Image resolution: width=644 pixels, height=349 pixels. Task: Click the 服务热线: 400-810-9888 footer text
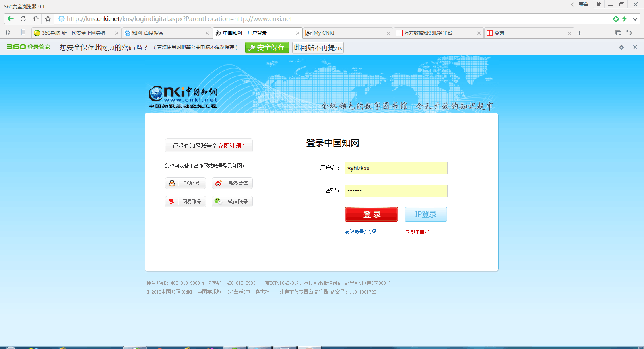point(173,283)
